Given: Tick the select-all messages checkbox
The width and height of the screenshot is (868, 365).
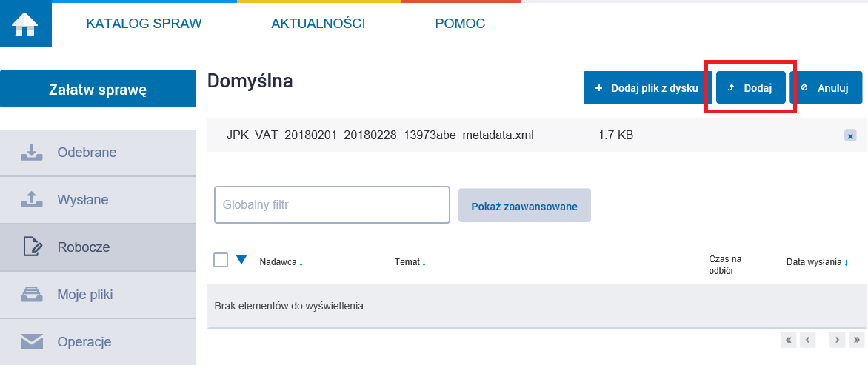Looking at the screenshot, I should (221, 260).
